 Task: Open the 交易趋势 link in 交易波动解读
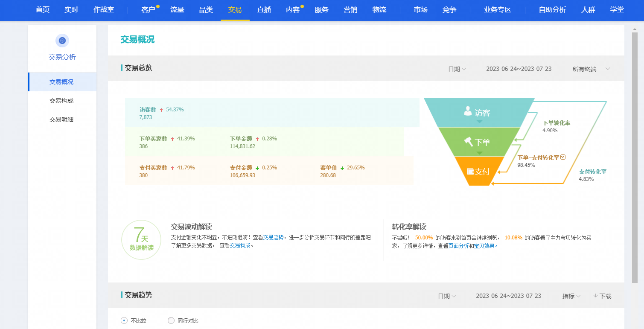pos(274,237)
